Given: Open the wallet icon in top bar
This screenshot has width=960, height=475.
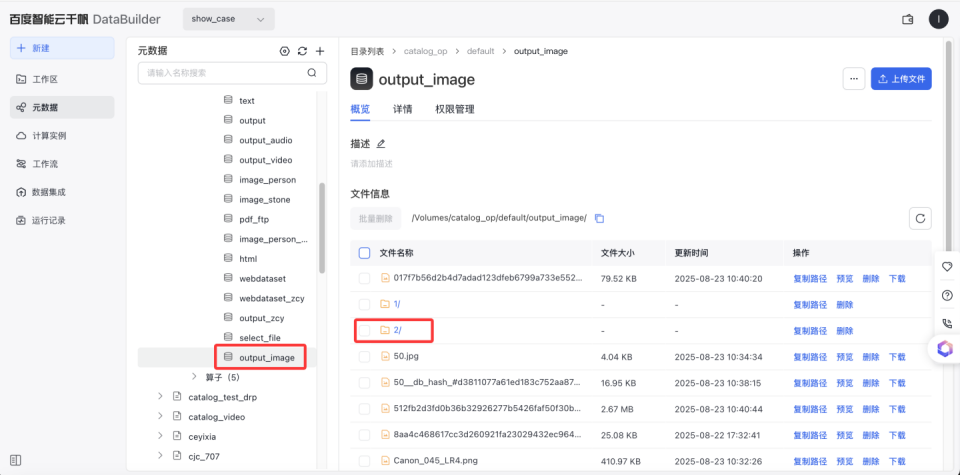Looking at the screenshot, I should coord(908,19).
